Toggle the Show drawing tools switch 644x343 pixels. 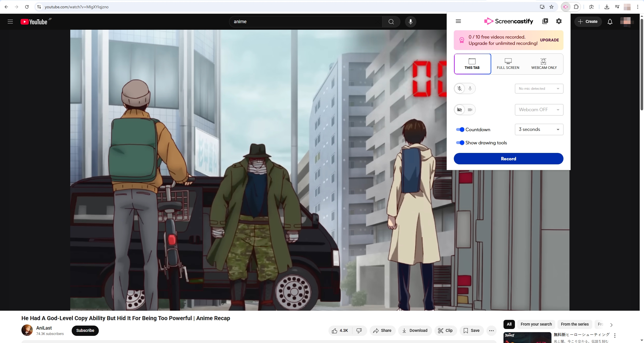pos(460,143)
